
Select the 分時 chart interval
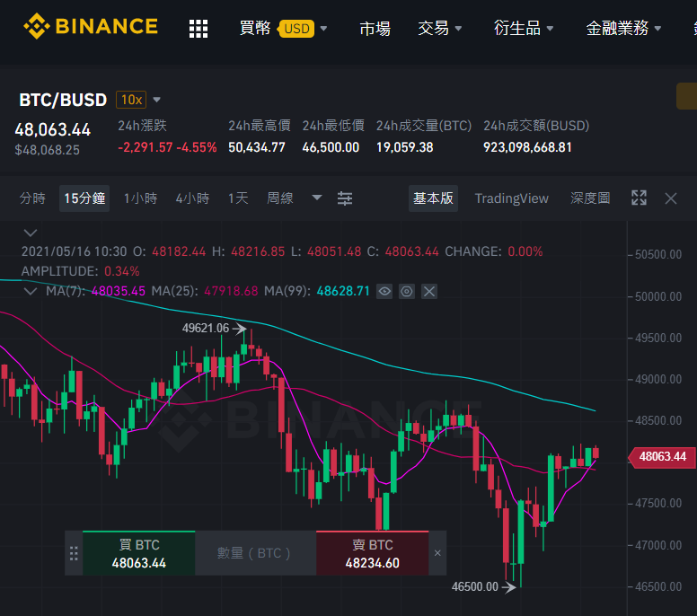(x=32, y=198)
